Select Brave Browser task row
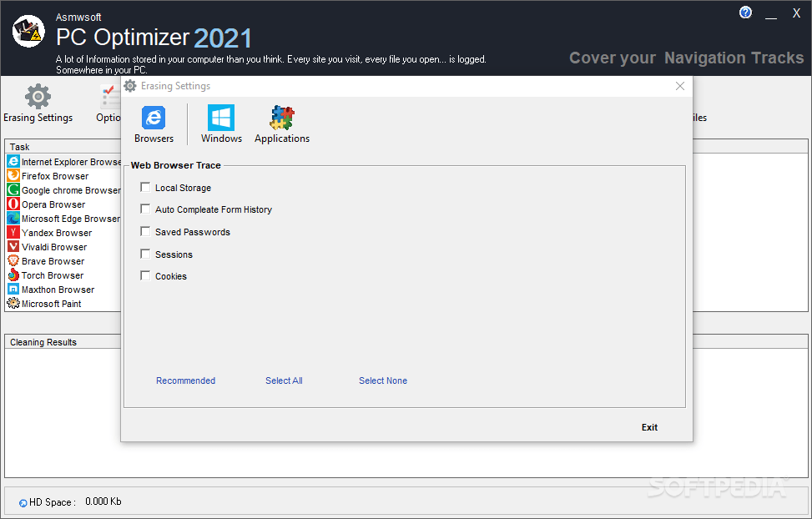The image size is (812, 519). pos(63,261)
